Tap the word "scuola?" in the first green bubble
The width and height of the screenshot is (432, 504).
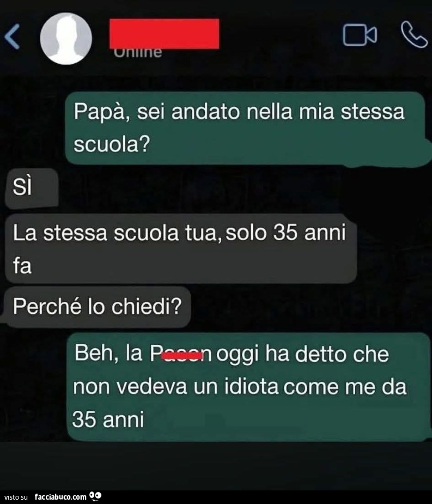(112, 144)
